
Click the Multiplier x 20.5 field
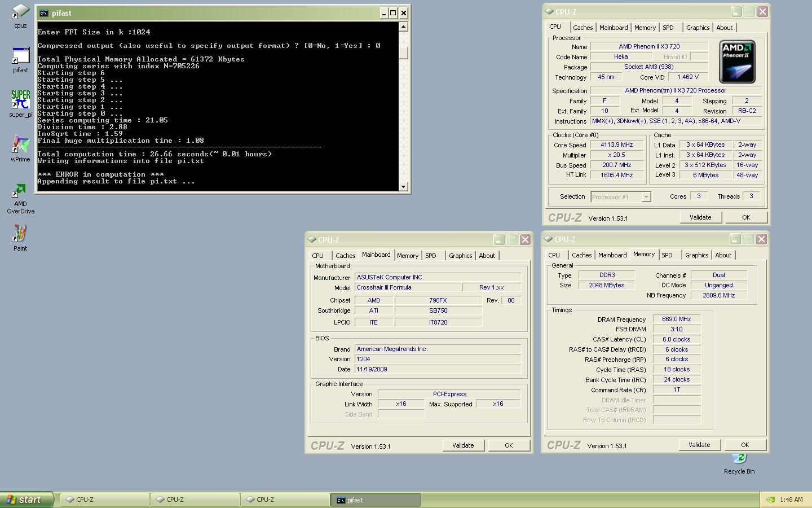tap(617, 155)
